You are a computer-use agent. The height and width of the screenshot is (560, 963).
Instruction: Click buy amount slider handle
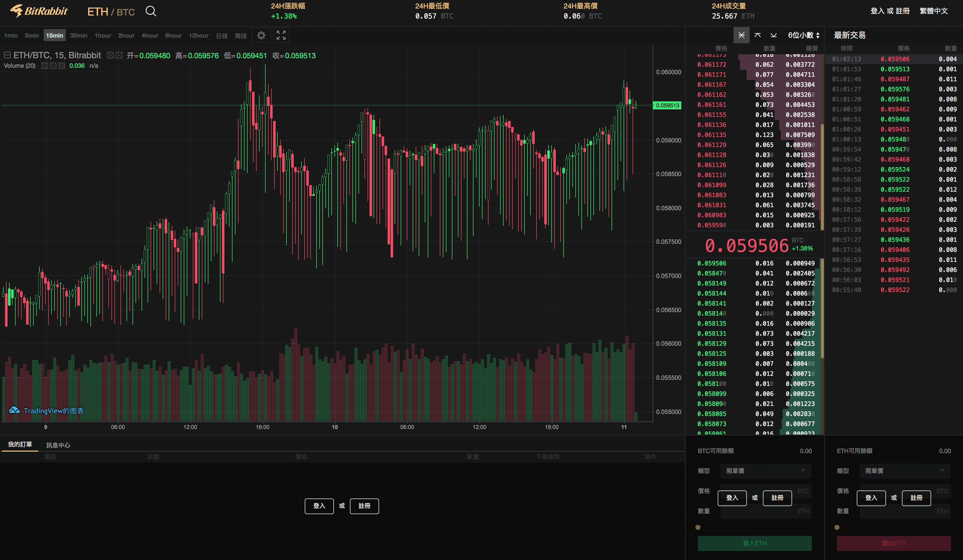point(698,527)
